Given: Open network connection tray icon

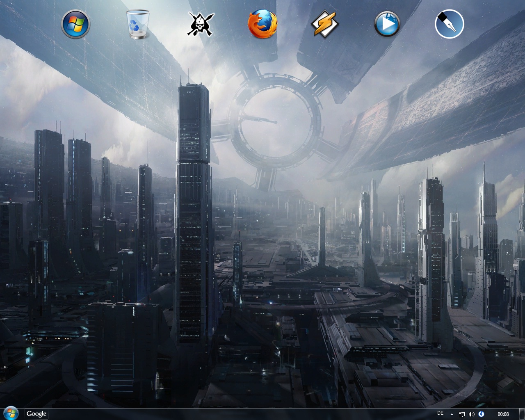Looking at the screenshot, I should coord(462,414).
